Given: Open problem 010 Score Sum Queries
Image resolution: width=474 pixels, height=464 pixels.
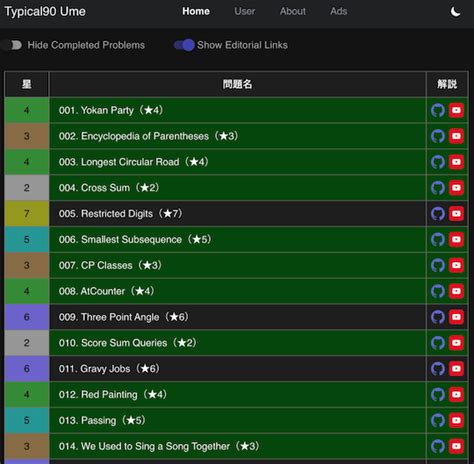Looking at the screenshot, I should [127, 343].
